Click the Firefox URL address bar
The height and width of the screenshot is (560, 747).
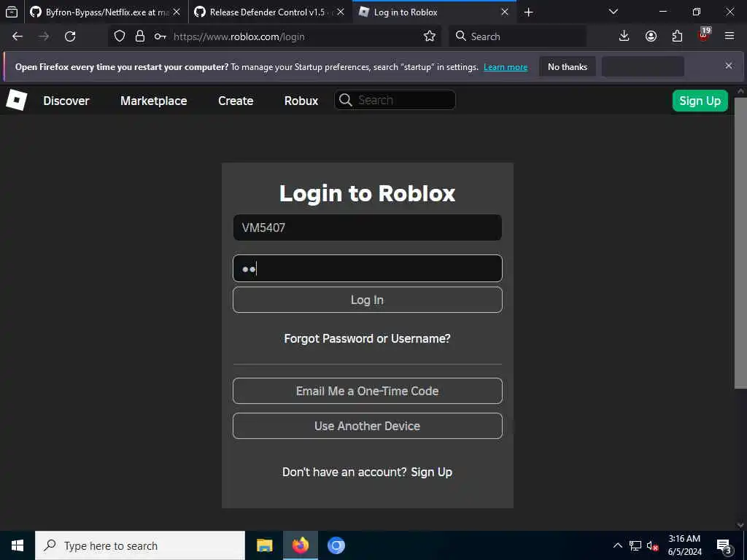pyautogui.click(x=275, y=36)
